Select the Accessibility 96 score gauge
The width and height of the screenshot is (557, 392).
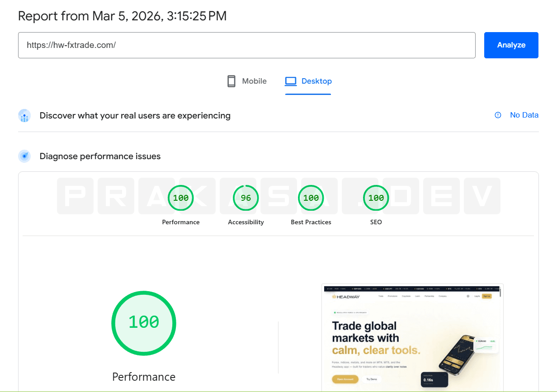[x=245, y=198]
